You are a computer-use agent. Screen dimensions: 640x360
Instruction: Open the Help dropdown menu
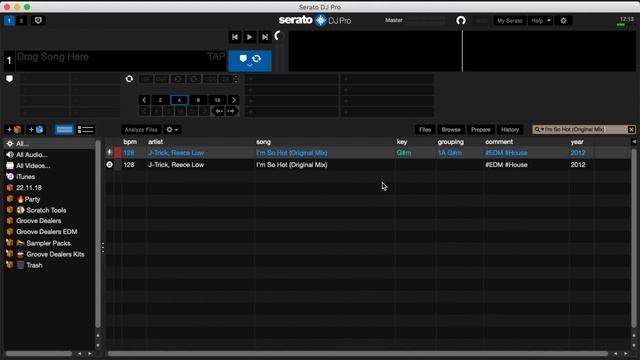click(x=541, y=20)
